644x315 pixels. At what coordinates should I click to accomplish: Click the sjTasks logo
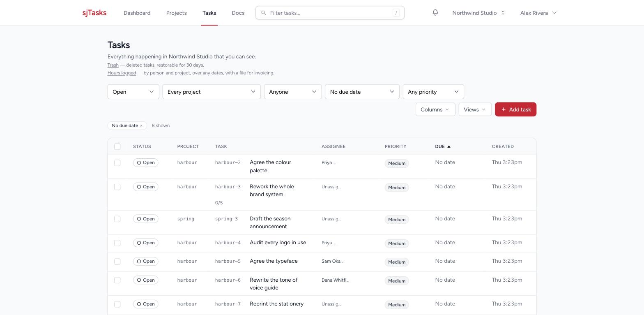94,13
